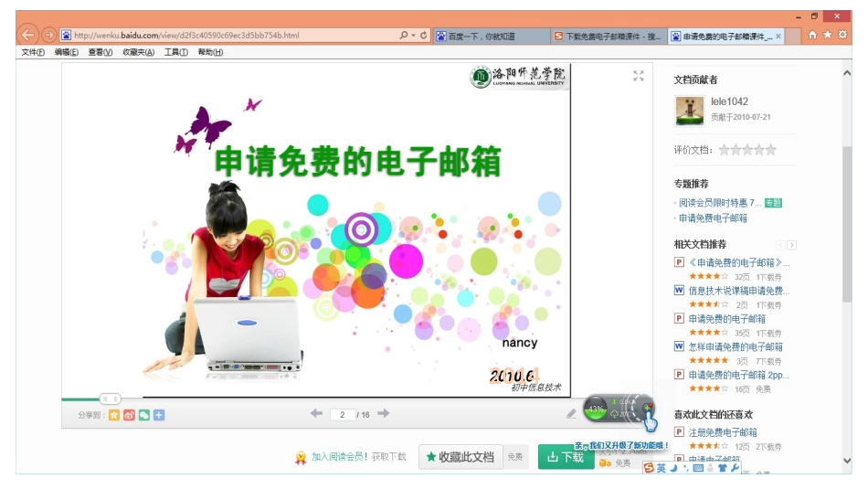Viewport: 868px width, 489px height.
Task: Open contributor lele1042 name link
Action: [x=729, y=101]
